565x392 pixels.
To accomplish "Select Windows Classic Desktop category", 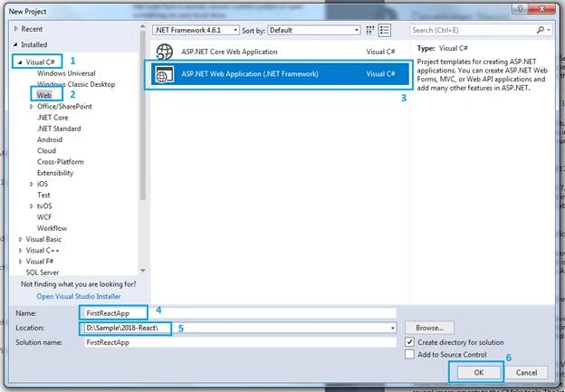I will [x=76, y=84].
